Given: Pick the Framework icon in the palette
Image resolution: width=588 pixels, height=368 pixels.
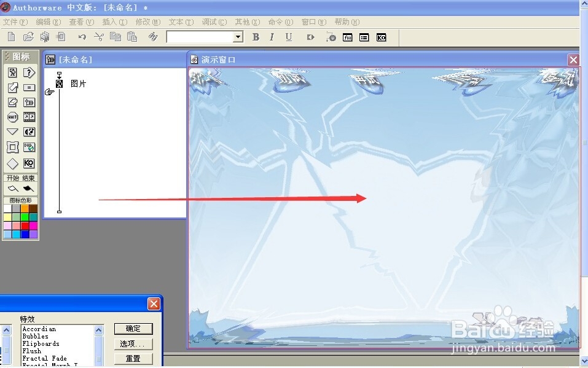Looking at the screenshot, I should [x=12, y=147].
